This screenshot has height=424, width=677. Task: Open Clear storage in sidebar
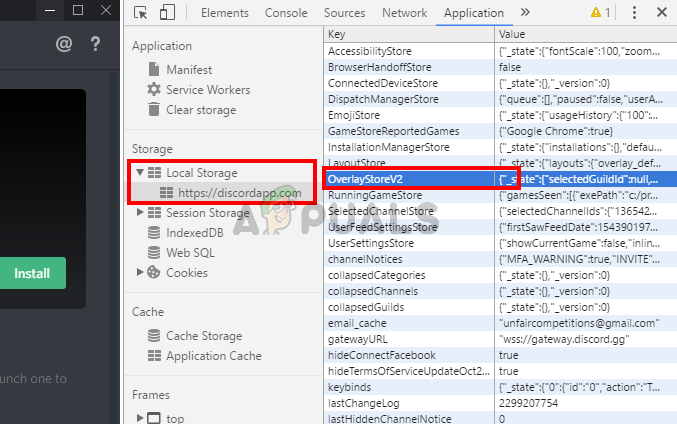click(x=201, y=110)
